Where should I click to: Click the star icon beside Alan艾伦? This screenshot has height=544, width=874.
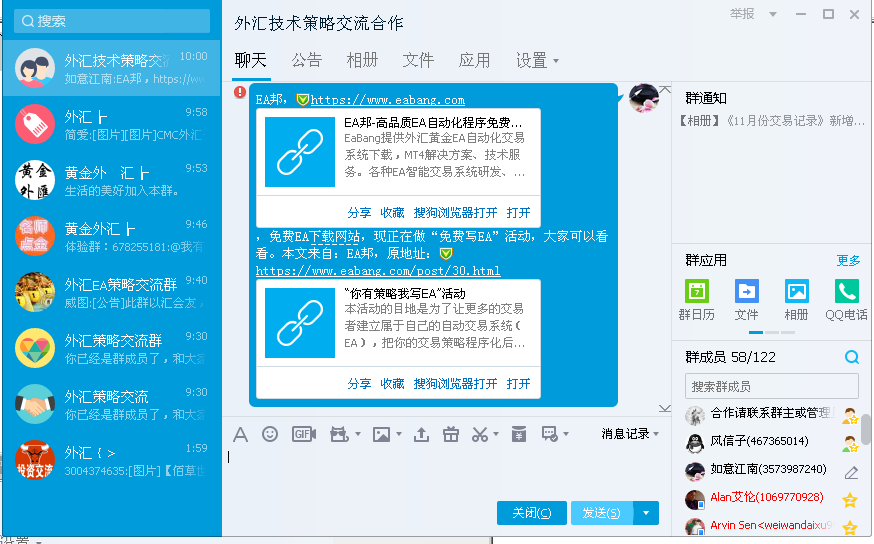pos(849,499)
